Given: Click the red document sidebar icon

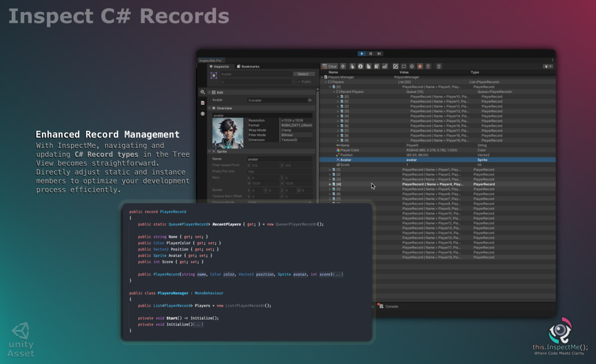Looking at the screenshot, I should [203, 103].
